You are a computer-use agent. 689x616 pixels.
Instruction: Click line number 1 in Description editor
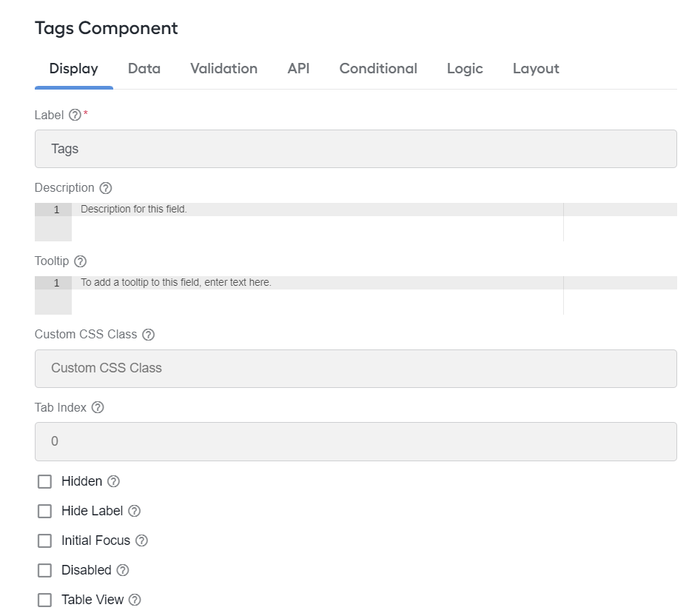point(56,210)
